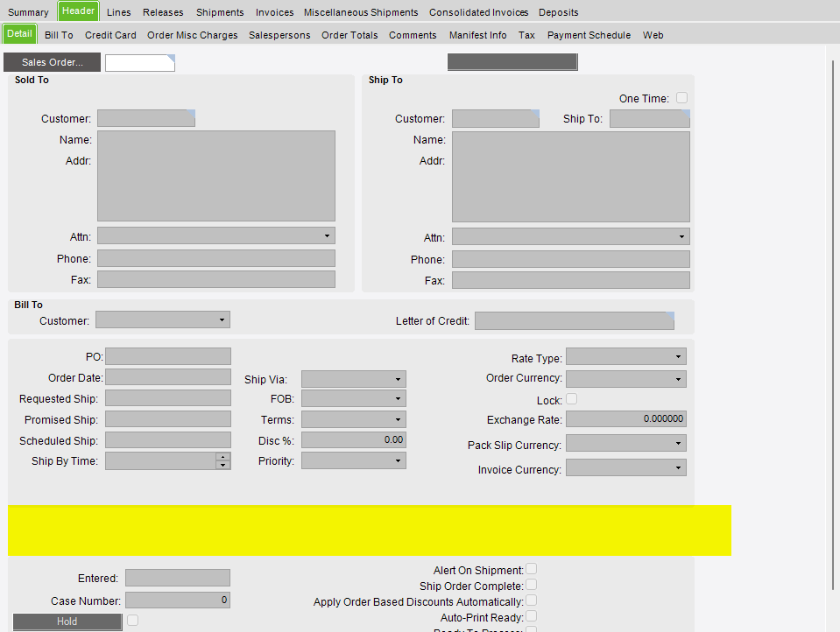Open the Summary tab
The width and height of the screenshot is (840, 632).
coord(28,12)
